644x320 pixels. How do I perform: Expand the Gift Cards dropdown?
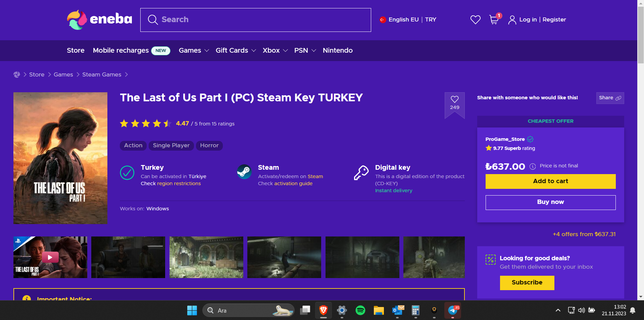coord(236,50)
